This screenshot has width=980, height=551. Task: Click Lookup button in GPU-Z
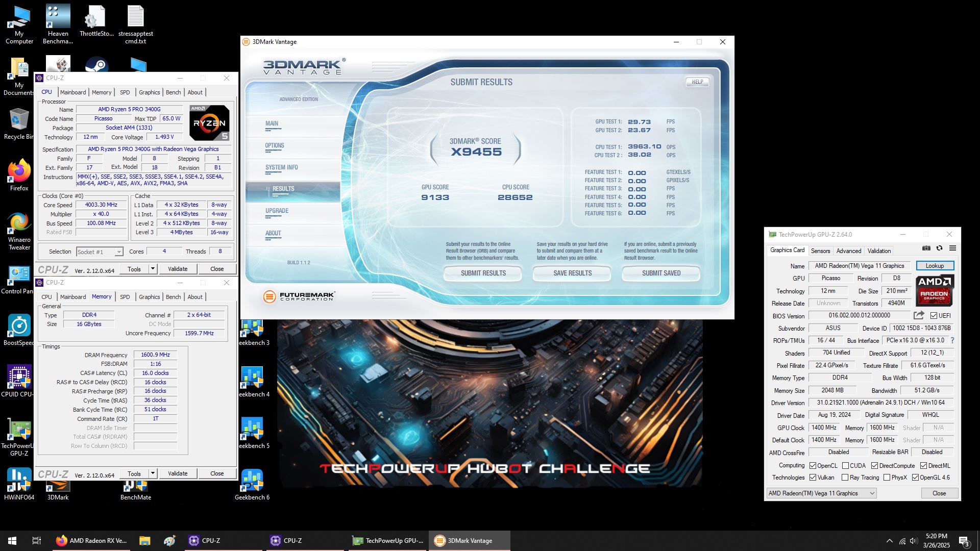pos(935,266)
